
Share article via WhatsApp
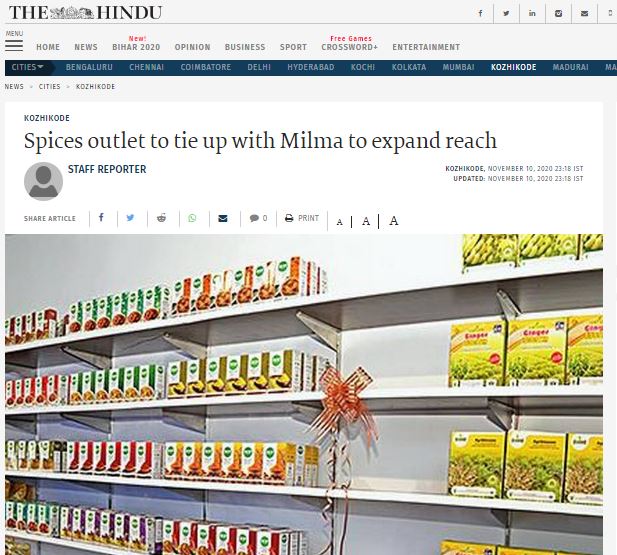(192, 218)
